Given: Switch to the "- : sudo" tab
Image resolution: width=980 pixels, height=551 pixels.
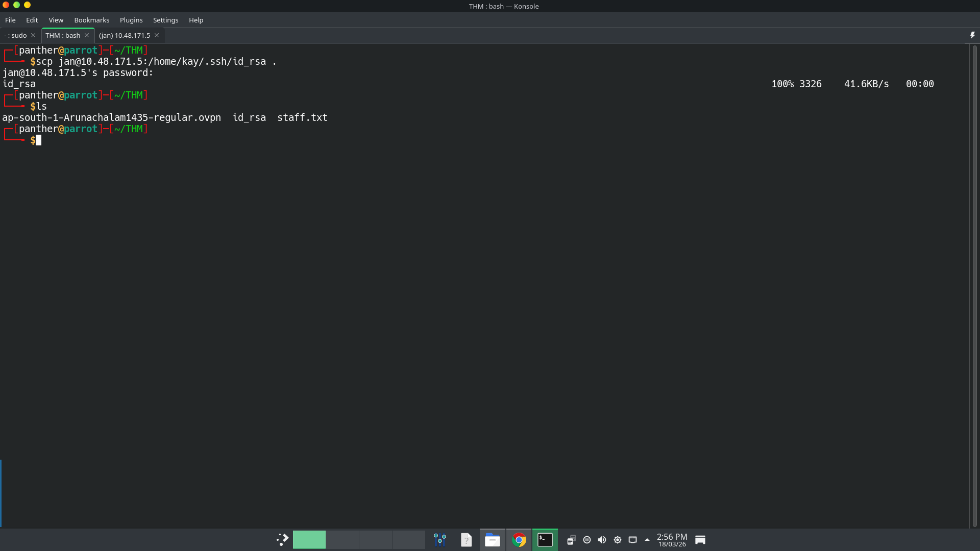Looking at the screenshot, I should pyautogui.click(x=16, y=35).
